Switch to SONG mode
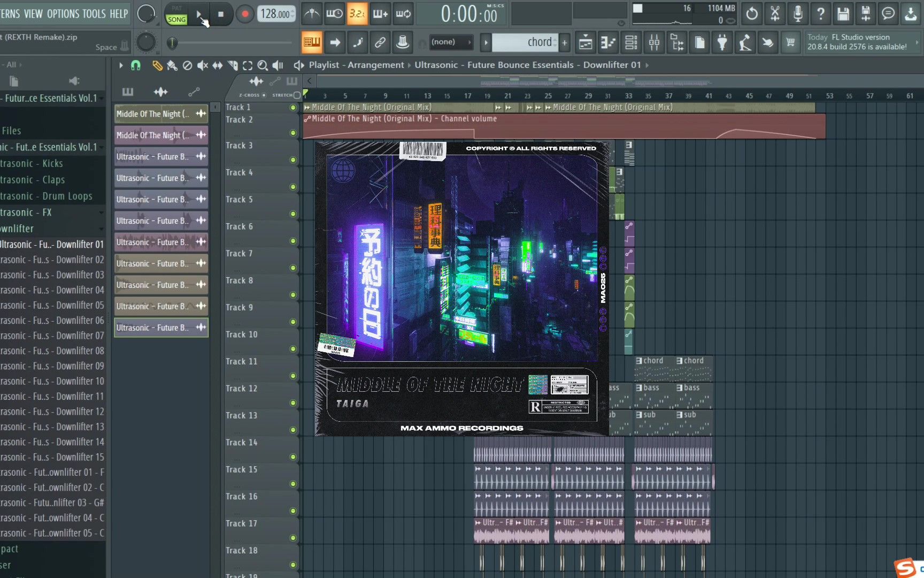Screen dimensions: 924x578 pyautogui.click(x=176, y=19)
